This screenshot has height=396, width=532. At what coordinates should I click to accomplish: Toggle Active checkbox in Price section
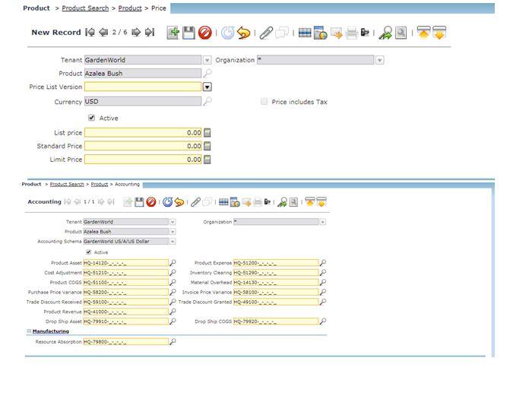coord(92,118)
